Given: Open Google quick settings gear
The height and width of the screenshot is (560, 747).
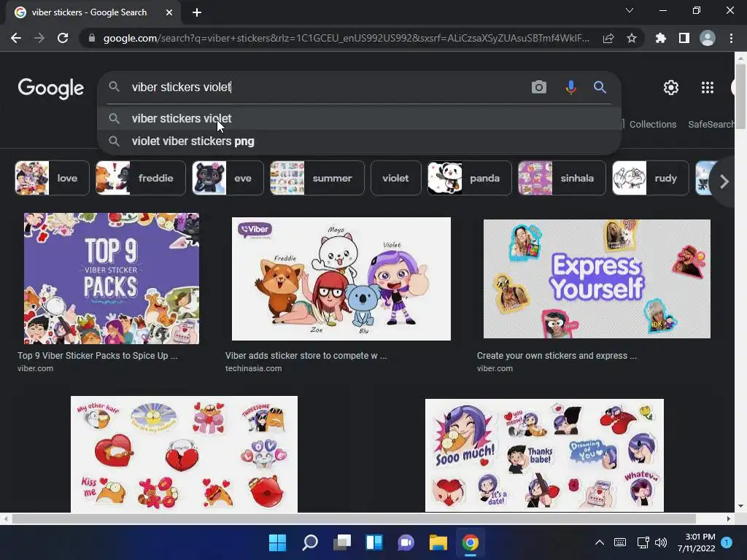Looking at the screenshot, I should click(671, 87).
